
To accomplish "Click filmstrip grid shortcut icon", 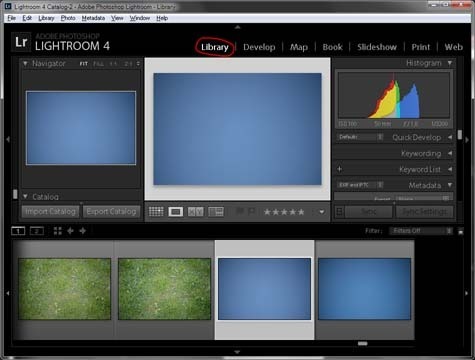I will click(x=58, y=231).
